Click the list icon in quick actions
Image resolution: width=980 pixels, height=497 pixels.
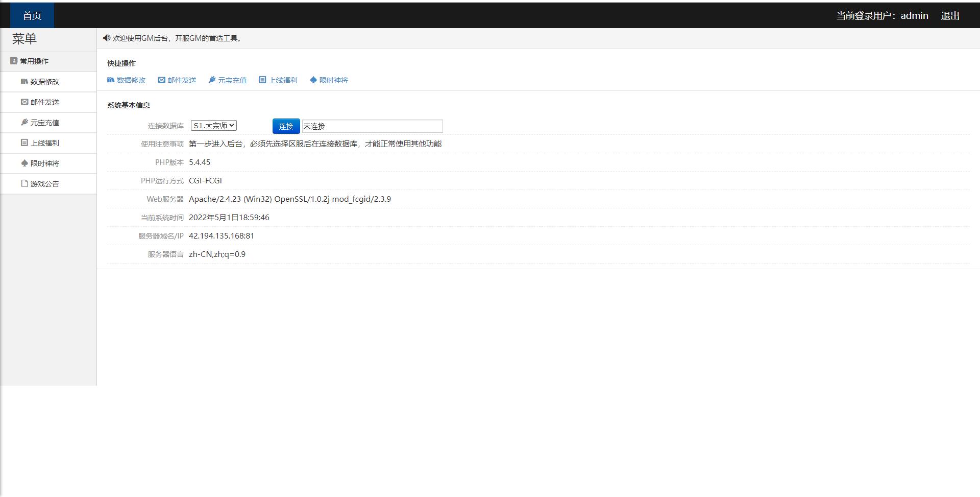click(262, 80)
